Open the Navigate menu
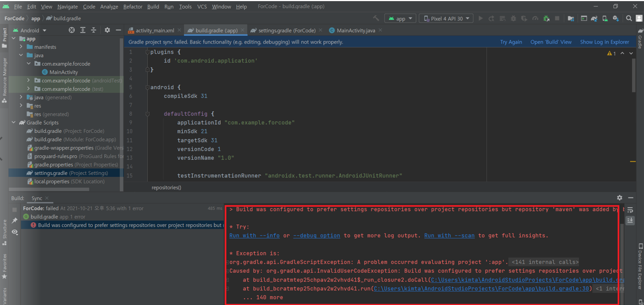 [67, 6]
